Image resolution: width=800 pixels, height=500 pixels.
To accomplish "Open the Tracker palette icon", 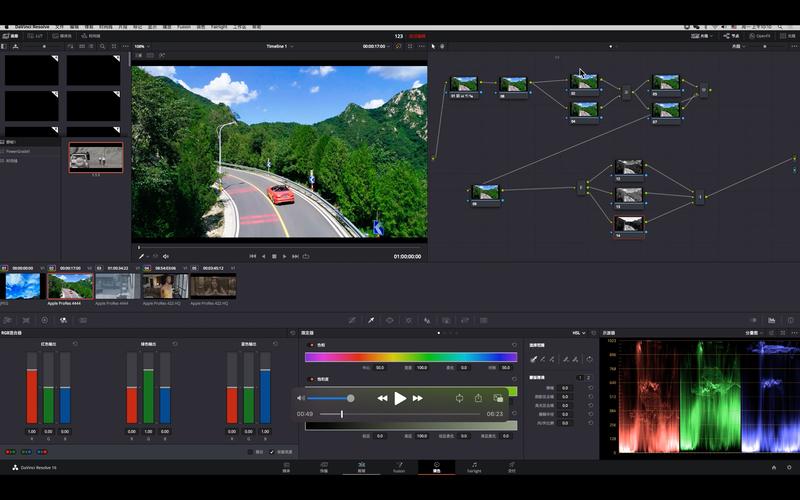I will coord(408,320).
